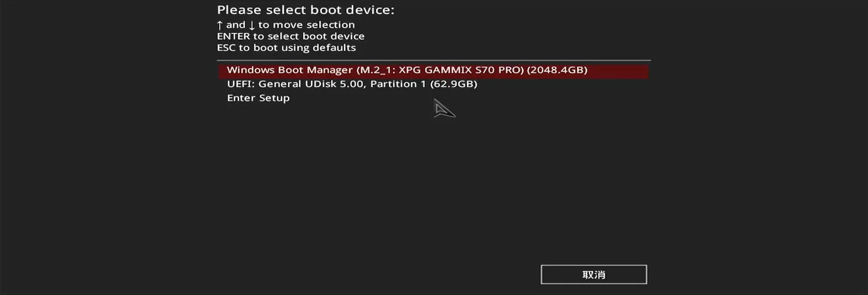The height and width of the screenshot is (295, 868).
Task: Click the (62.9GB) capacity on UDisk entry
Action: point(453,84)
